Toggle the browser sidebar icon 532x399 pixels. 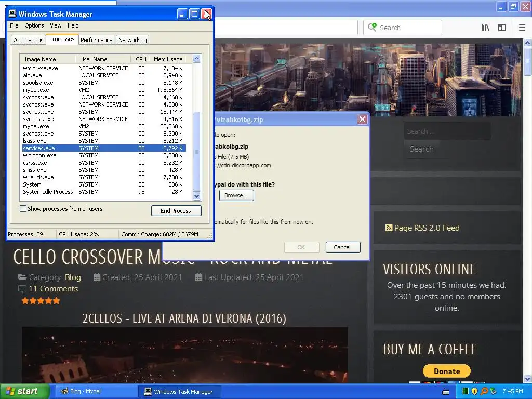coord(502,28)
